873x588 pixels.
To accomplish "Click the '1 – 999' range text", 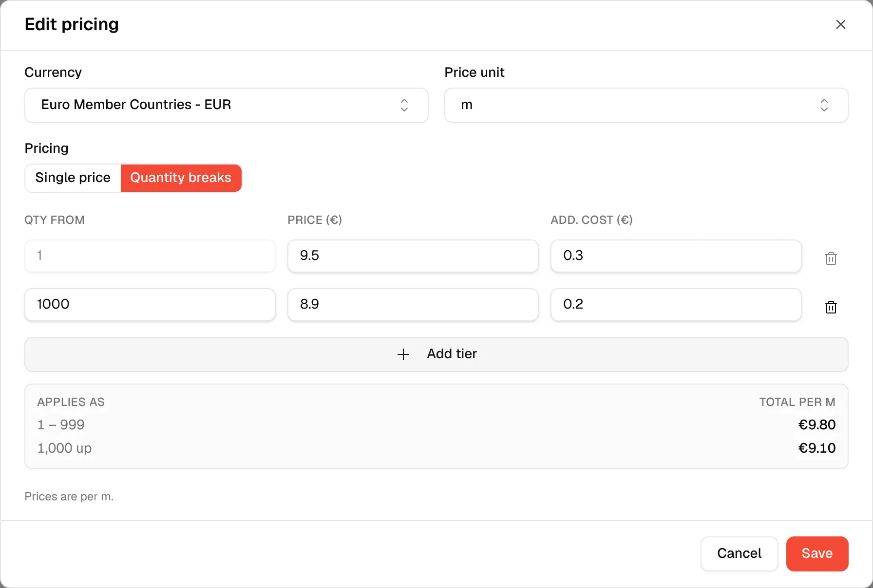I will click(61, 424).
